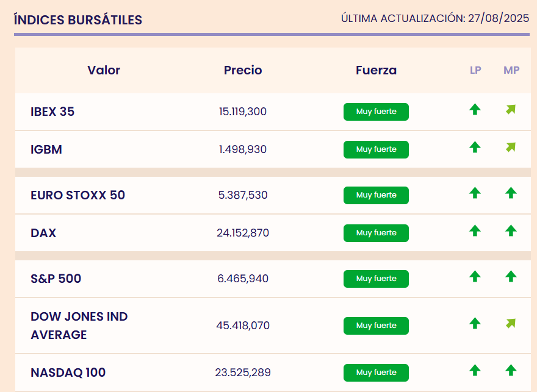Select the DOW JONES IND AVERAGE name
Viewport: 537px width, 392px height.
tap(79, 326)
